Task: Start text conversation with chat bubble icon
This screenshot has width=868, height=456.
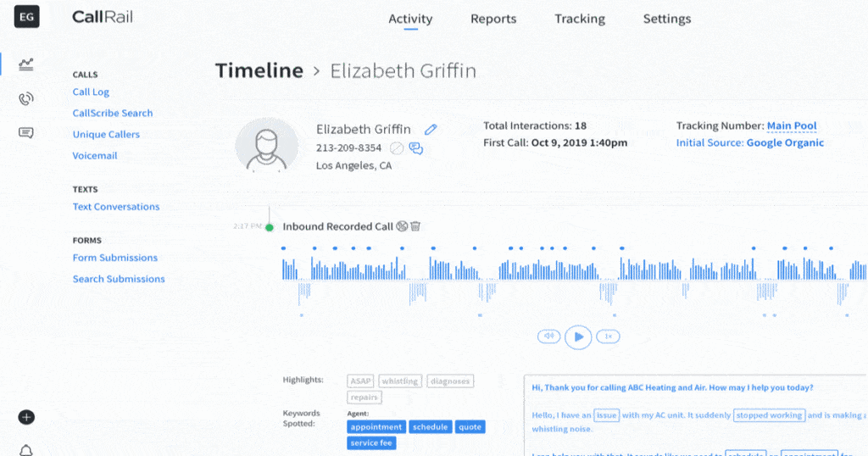Action: [x=415, y=148]
